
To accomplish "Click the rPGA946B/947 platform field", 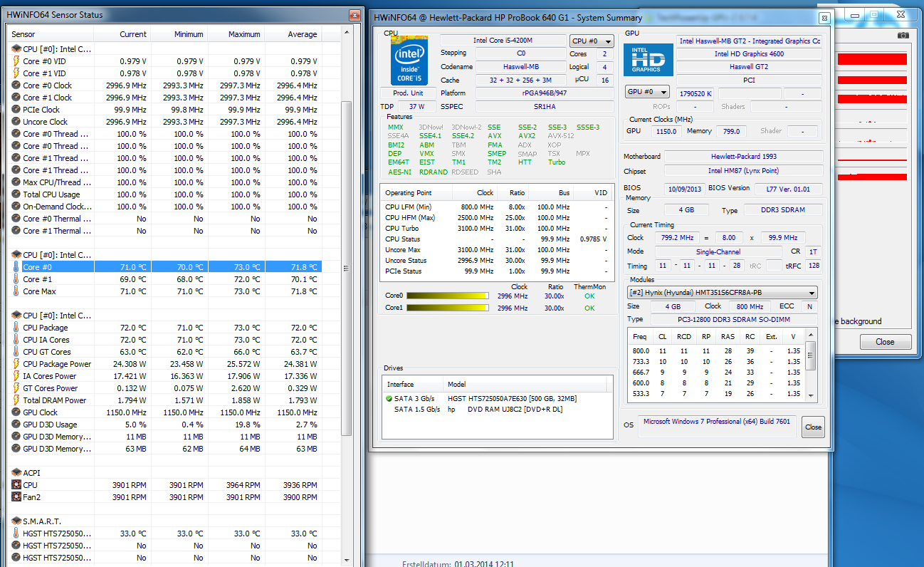I will pyautogui.click(x=545, y=93).
